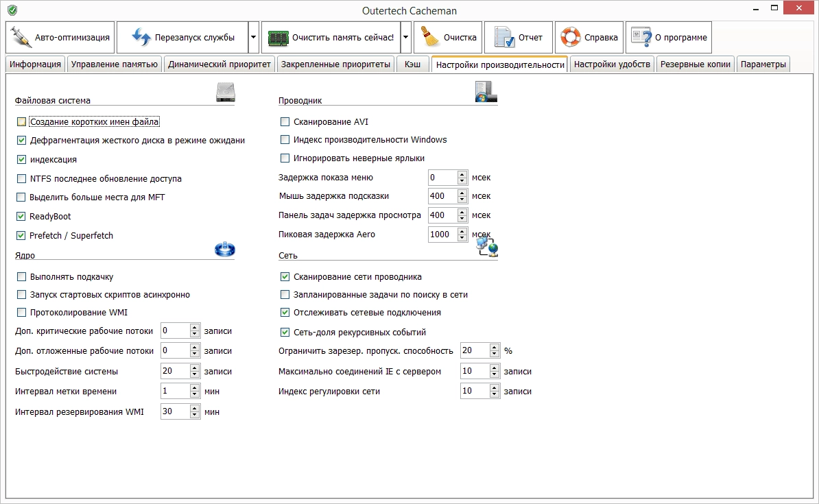Click the Настройки производительности tab
This screenshot has height=504, width=819.
500,64
